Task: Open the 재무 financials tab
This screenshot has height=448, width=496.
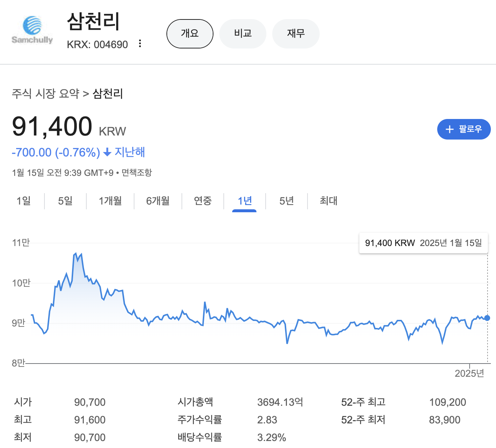Action: (x=296, y=34)
